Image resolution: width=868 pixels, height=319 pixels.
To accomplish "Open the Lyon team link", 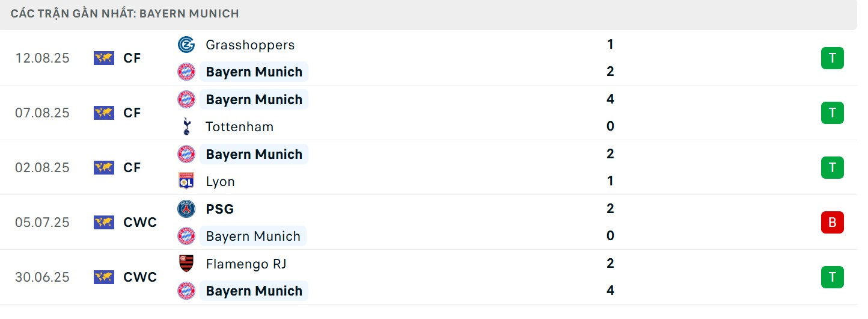I will [220, 181].
